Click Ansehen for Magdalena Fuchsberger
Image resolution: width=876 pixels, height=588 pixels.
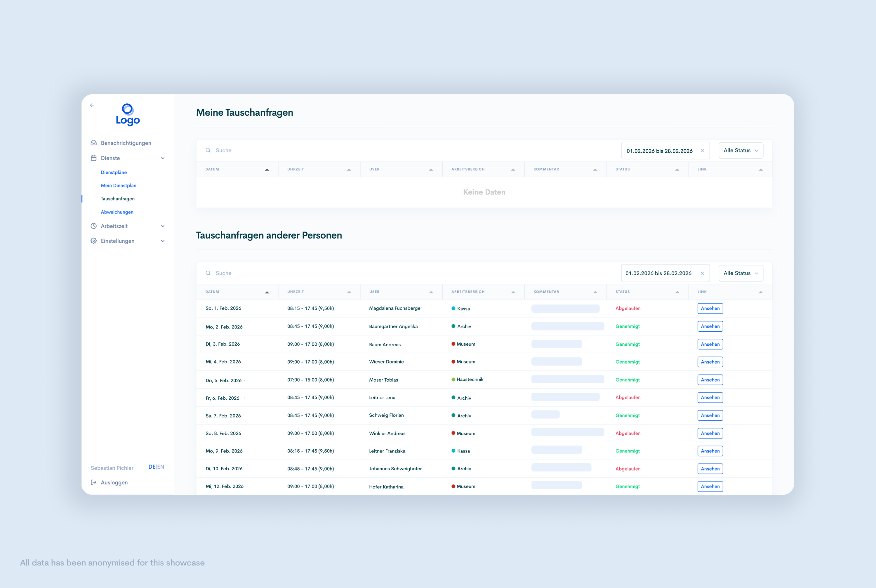710,309
